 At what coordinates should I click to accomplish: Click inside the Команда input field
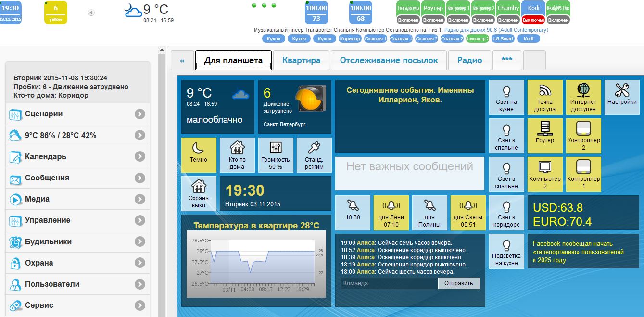[x=387, y=283]
